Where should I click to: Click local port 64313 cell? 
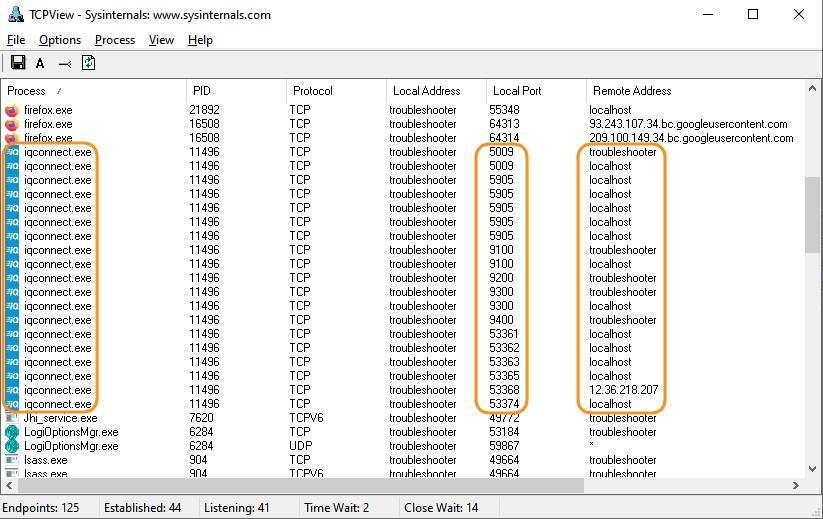[504, 124]
